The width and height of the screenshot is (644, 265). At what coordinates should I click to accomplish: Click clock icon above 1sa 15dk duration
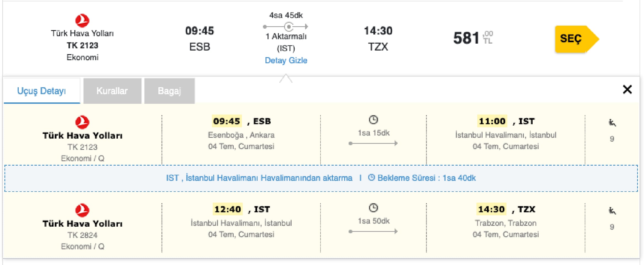point(373,120)
